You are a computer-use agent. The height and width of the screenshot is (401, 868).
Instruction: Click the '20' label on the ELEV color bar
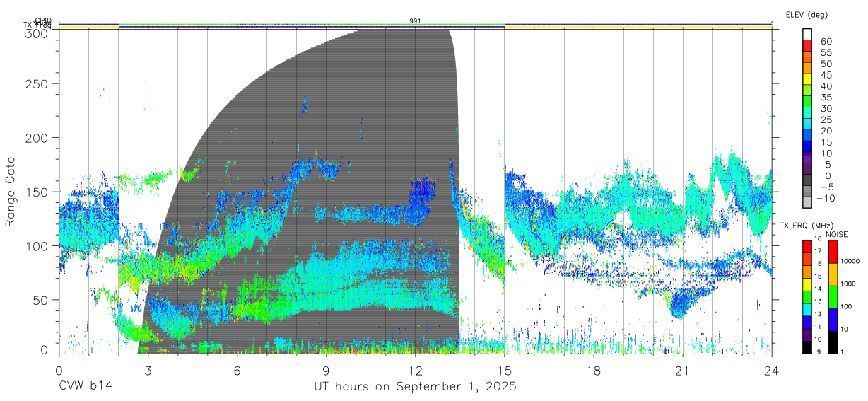pyautogui.click(x=826, y=131)
